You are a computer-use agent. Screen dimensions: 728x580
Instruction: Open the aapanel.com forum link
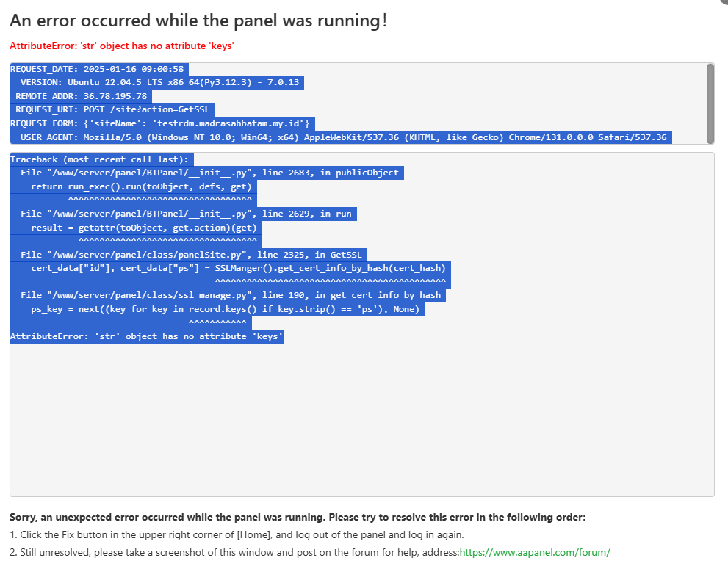(x=534, y=552)
